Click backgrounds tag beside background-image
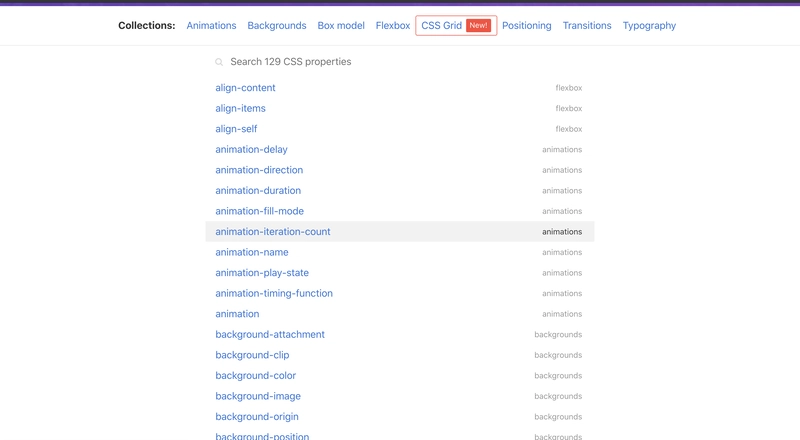The height and width of the screenshot is (440, 800). [558, 396]
